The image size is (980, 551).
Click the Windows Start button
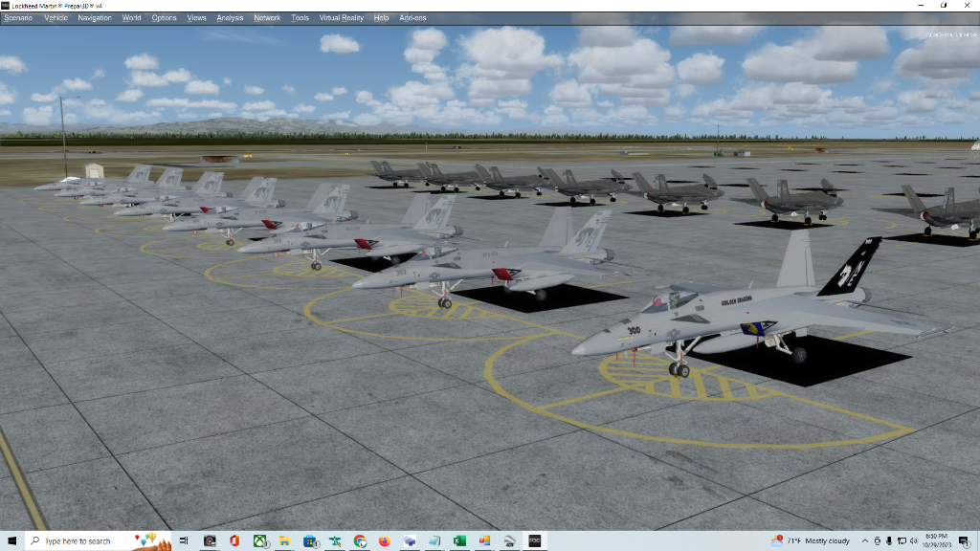11,540
